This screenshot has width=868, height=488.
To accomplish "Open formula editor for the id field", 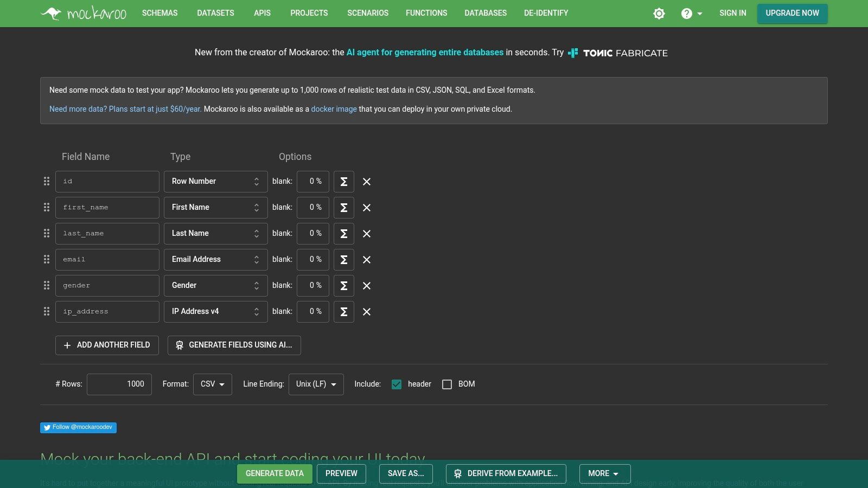I will coord(343,182).
